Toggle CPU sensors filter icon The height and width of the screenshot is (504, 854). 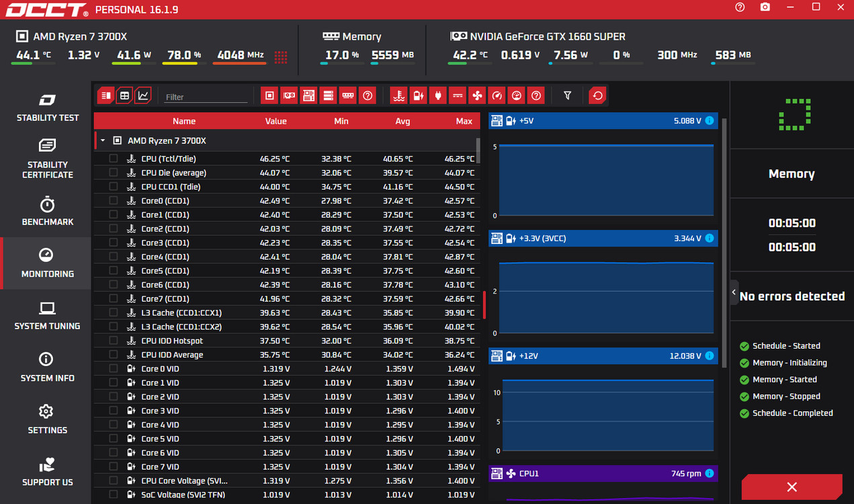269,96
